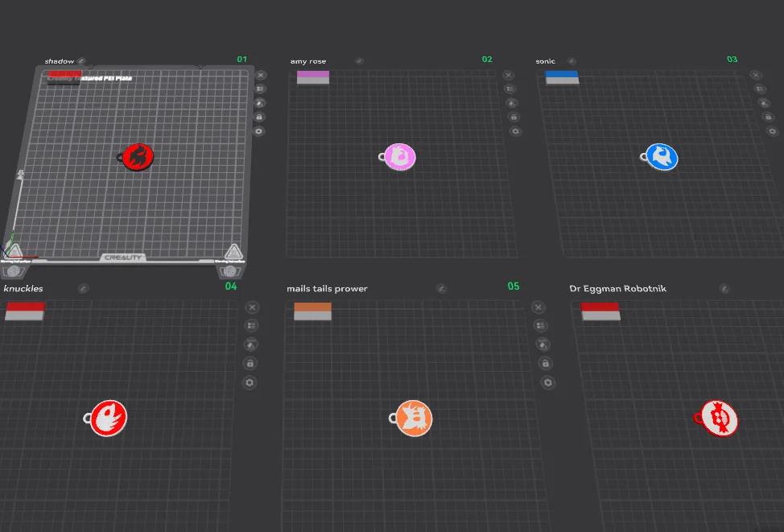Open gear settings for mails tails prower plate
This screenshot has height=532, width=784.
tap(548, 382)
